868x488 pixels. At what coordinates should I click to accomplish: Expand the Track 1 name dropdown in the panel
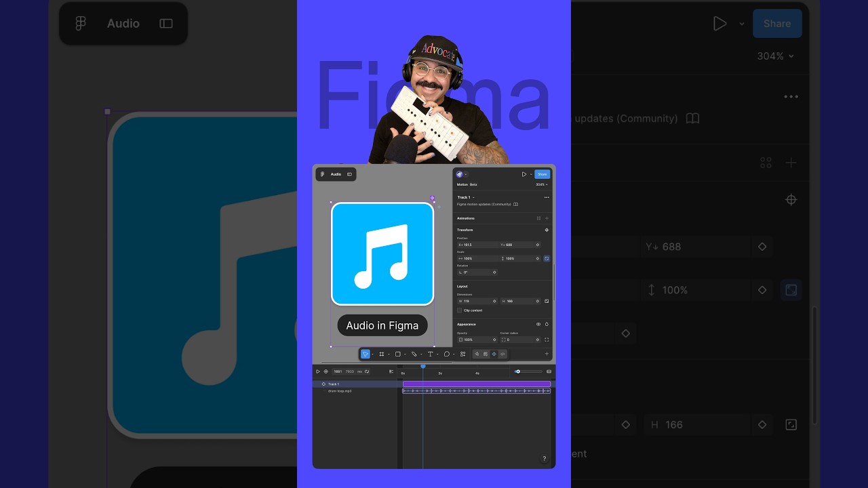(x=473, y=197)
